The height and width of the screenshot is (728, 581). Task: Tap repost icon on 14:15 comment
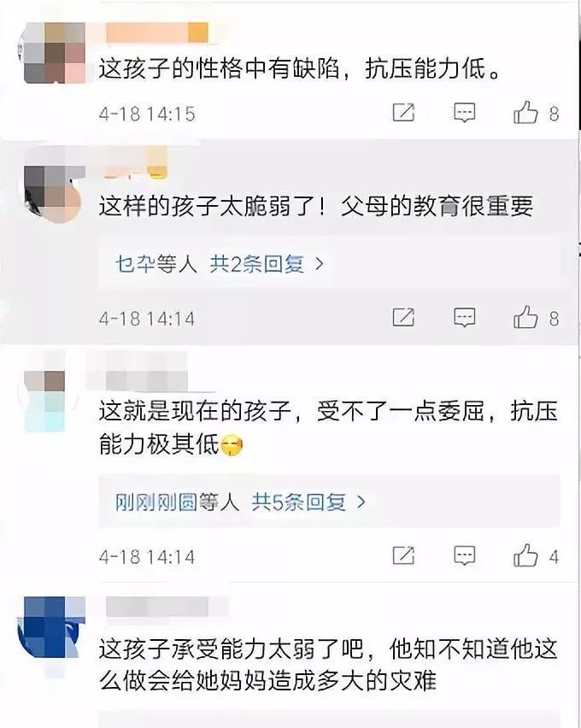(x=403, y=112)
